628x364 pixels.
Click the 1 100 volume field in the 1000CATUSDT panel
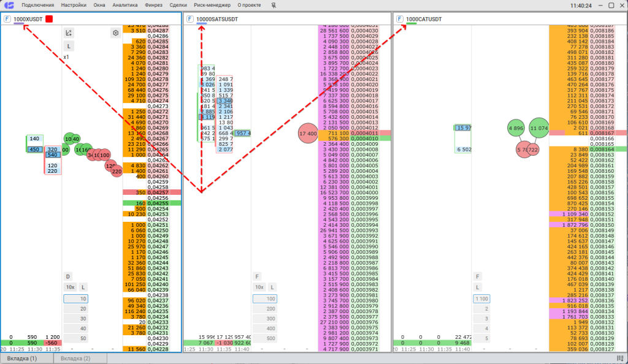pos(481,298)
